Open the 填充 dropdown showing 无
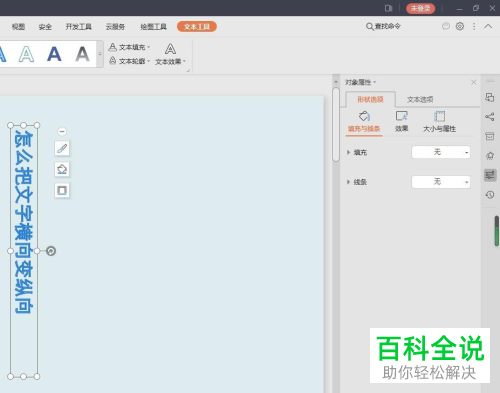Screen dimensions: 500x393 click(441, 152)
